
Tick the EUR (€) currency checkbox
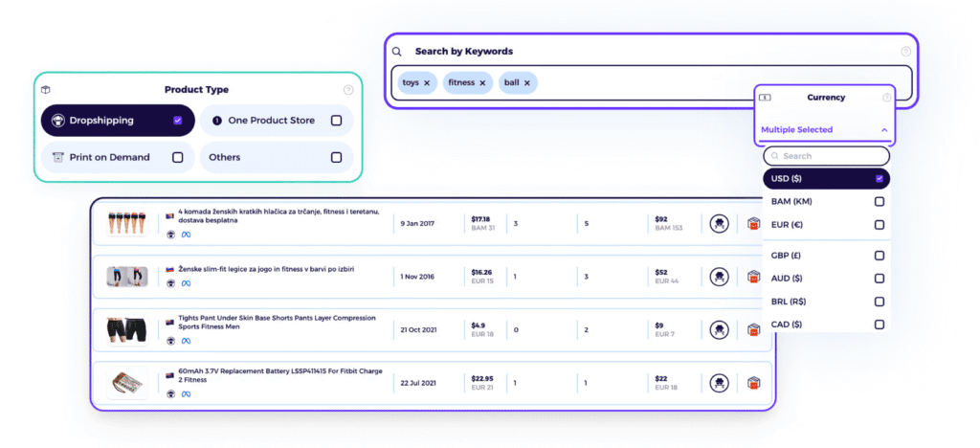[880, 225]
